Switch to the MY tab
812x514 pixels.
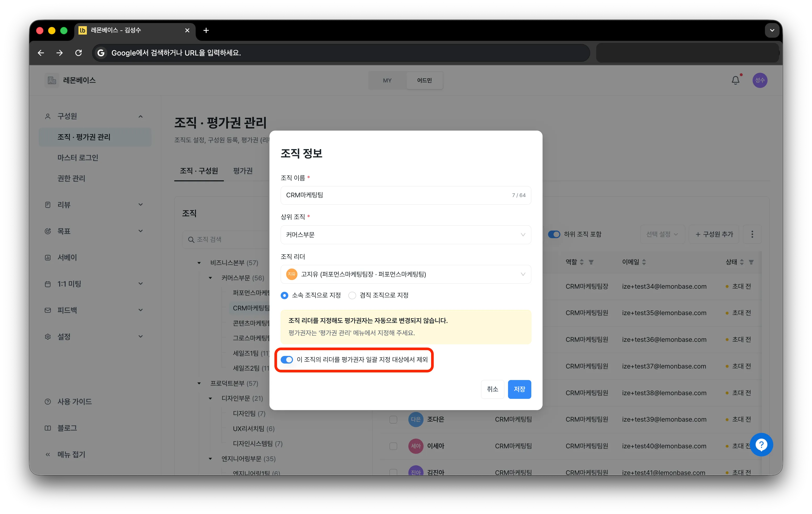[387, 81]
